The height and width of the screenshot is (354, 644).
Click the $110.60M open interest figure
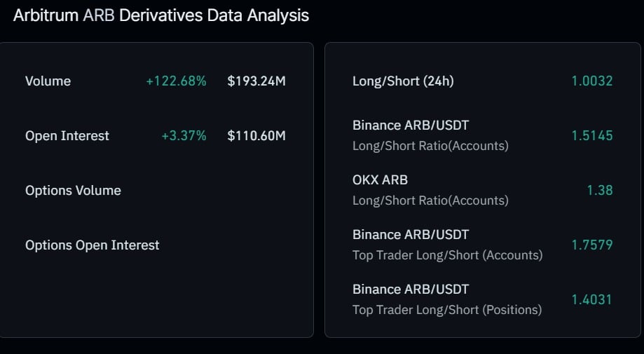[256, 135]
